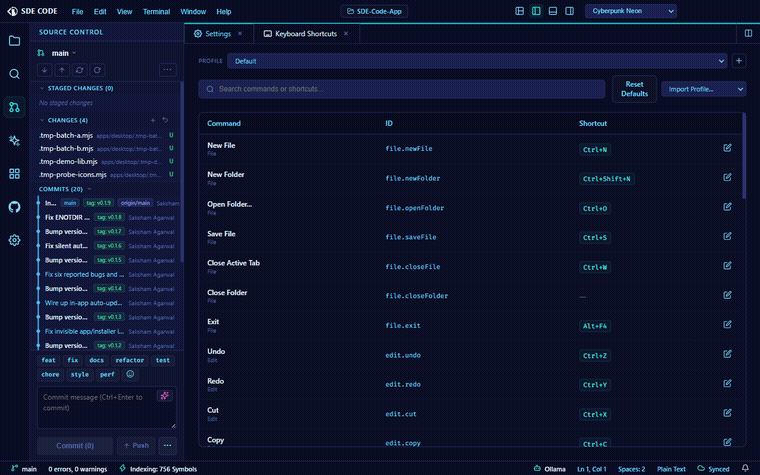Open the File menu
This screenshot has width=760, height=475.
tap(78, 12)
